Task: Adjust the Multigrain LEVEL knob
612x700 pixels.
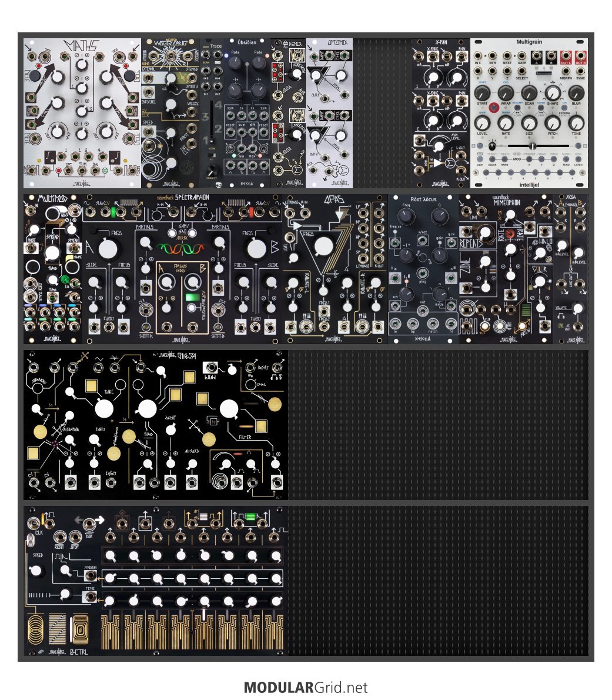Action: (x=482, y=123)
